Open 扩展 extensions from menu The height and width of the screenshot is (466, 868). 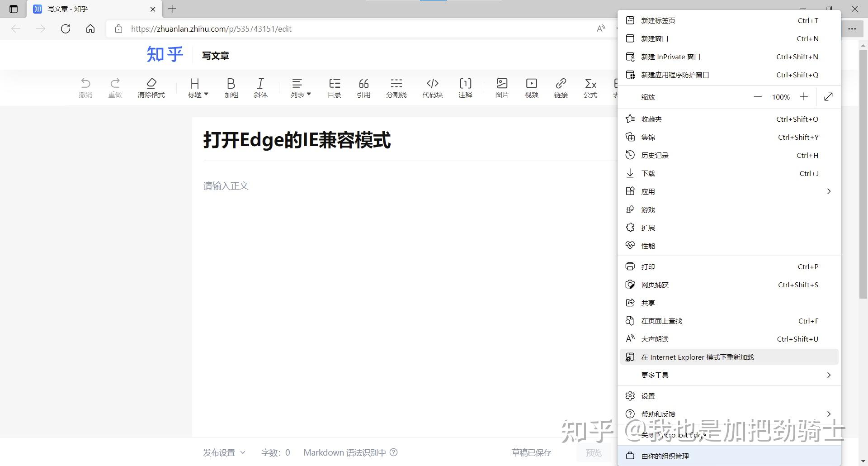(x=729, y=228)
